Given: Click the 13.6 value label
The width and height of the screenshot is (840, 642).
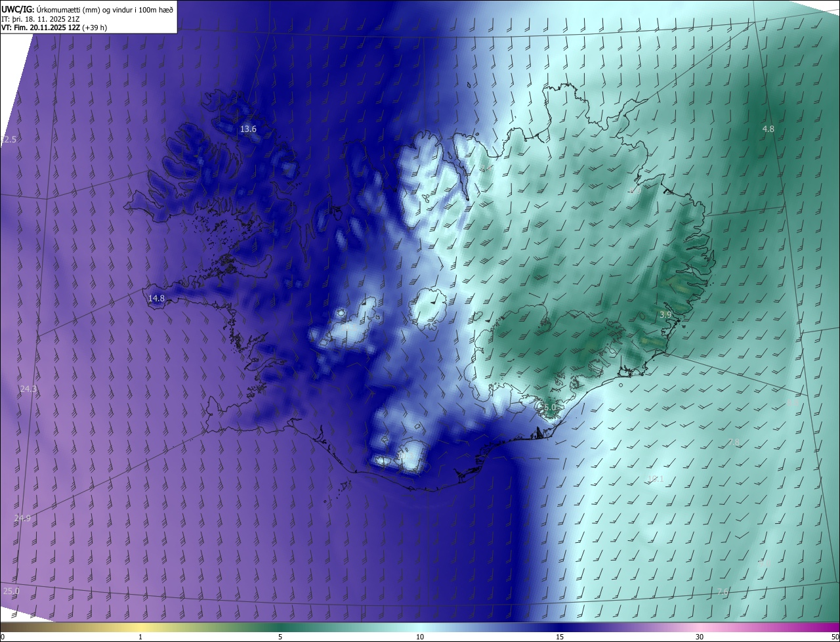Looking at the screenshot, I should pos(248,129).
